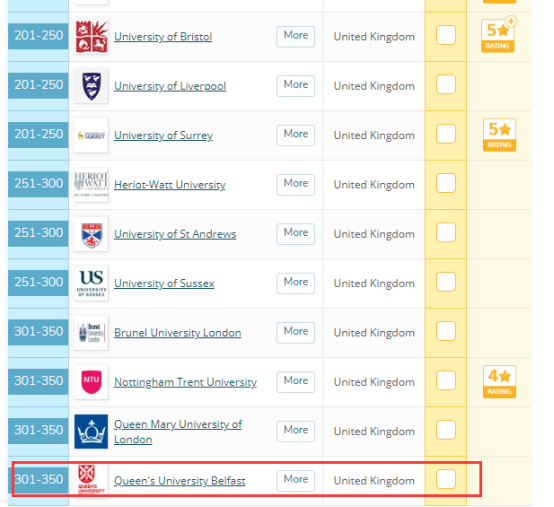This screenshot has width=554, height=507.
Task: Tick the compare checkbox for University of Sussex
Action: (x=446, y=282)
